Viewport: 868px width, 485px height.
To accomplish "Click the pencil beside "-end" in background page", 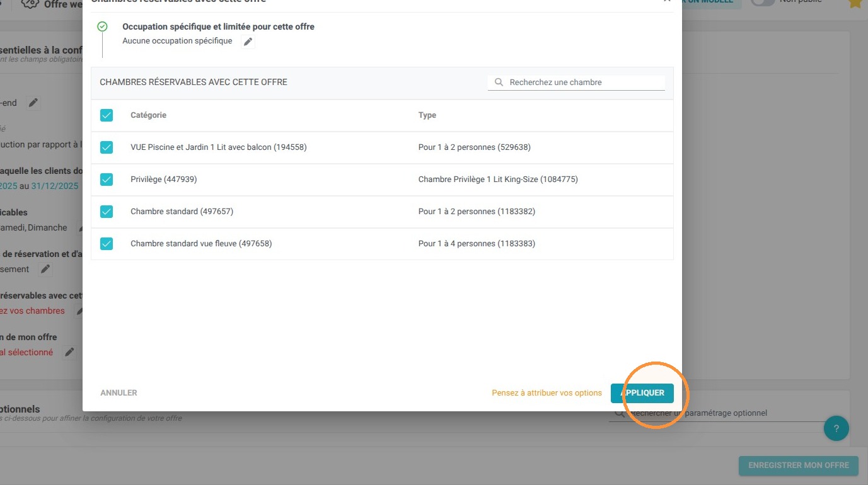I will (x=33, y=103).
